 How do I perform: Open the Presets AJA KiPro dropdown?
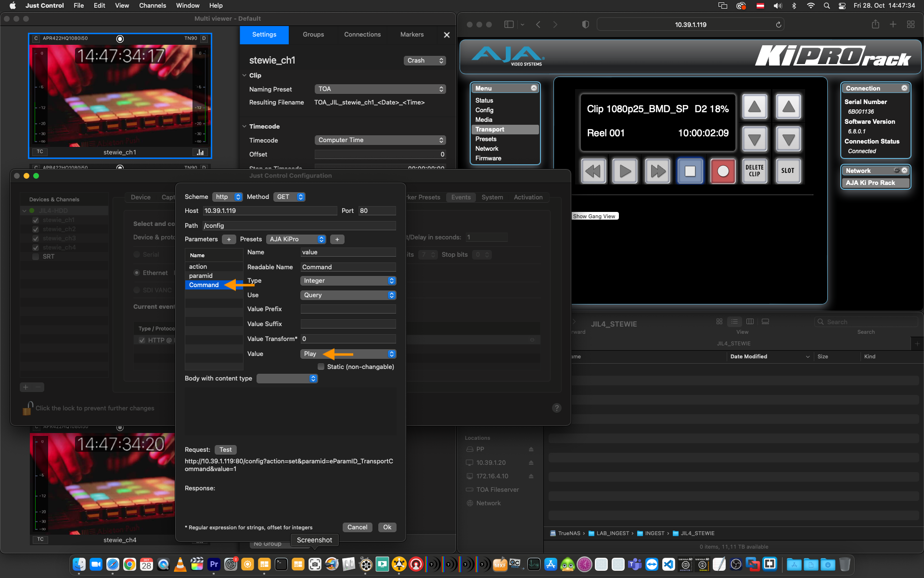click(x=296, y=239)
